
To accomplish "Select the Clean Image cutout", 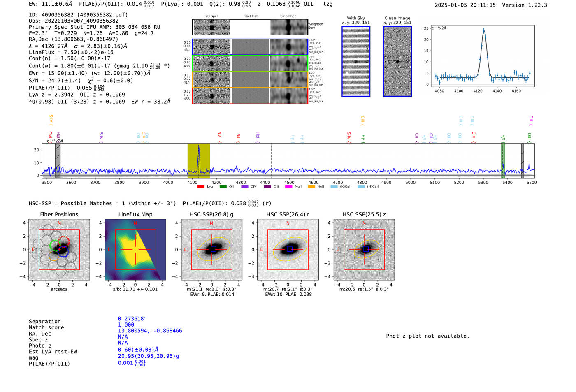I will [x=397, y=61].
